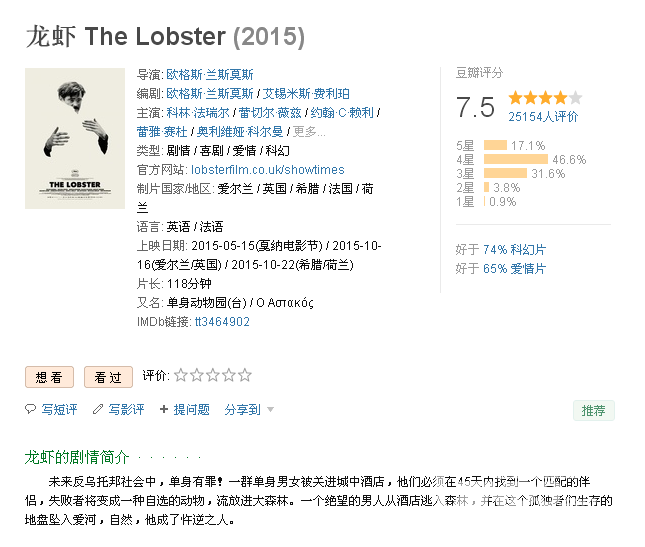The height and width of the screenshot is (547, 645).
Task: View the 25154人评价 ratings page
Action: tap(543, 117)
